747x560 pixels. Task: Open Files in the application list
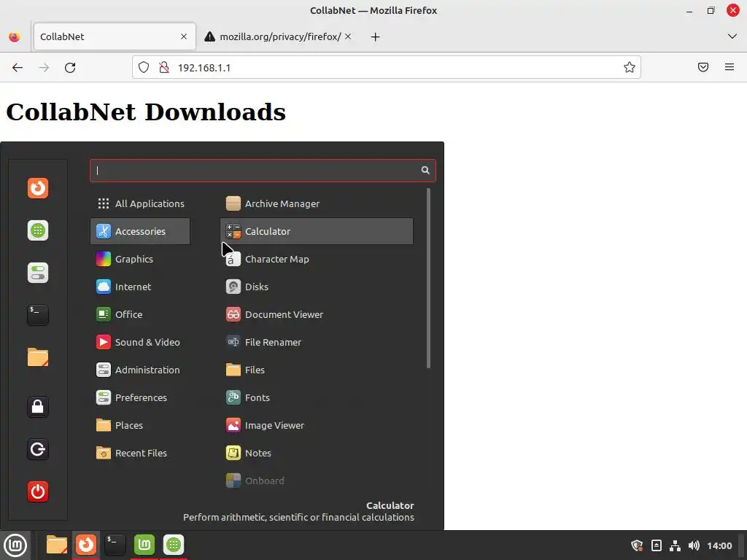point(317,370)
